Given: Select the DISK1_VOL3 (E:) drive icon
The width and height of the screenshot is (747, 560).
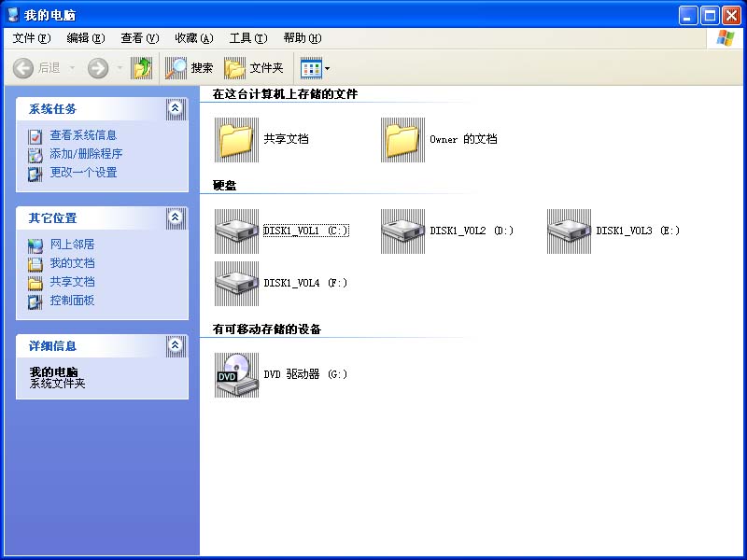Looking at the screenshot, I should (x=570, y=231).
